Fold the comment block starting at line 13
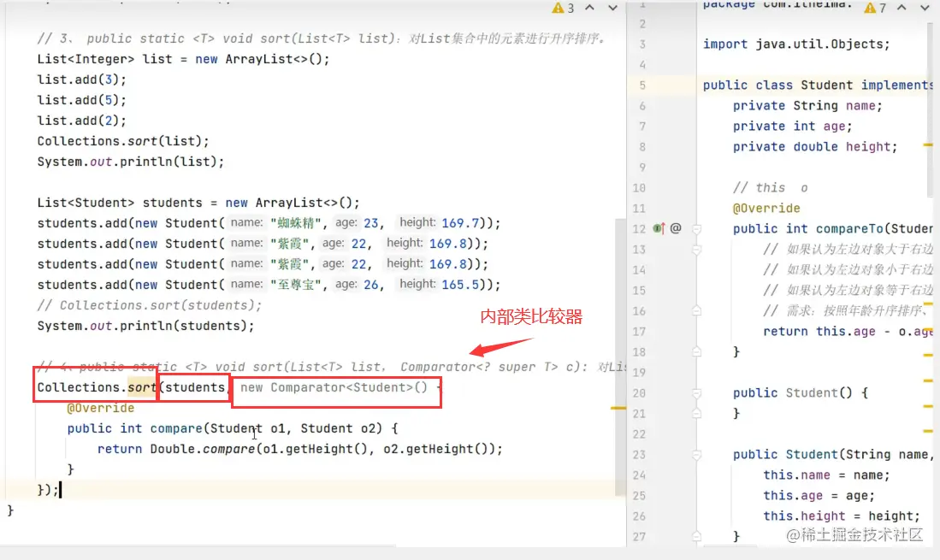 (696, 249)
